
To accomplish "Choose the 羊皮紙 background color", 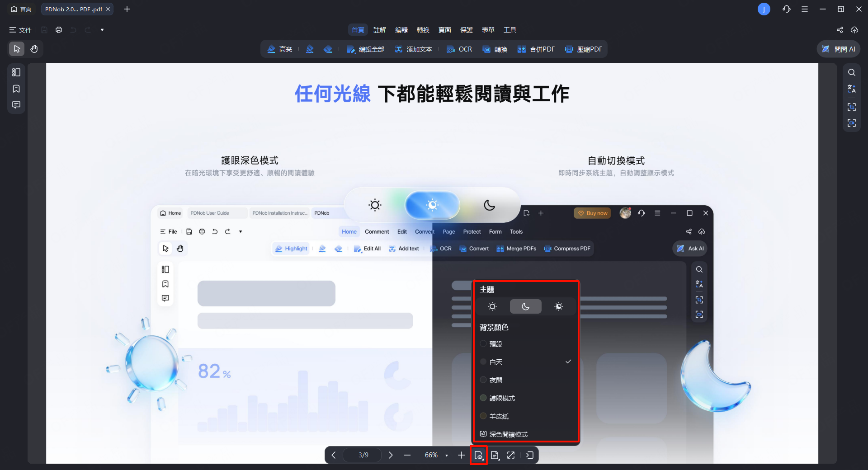I will point(525,416).
